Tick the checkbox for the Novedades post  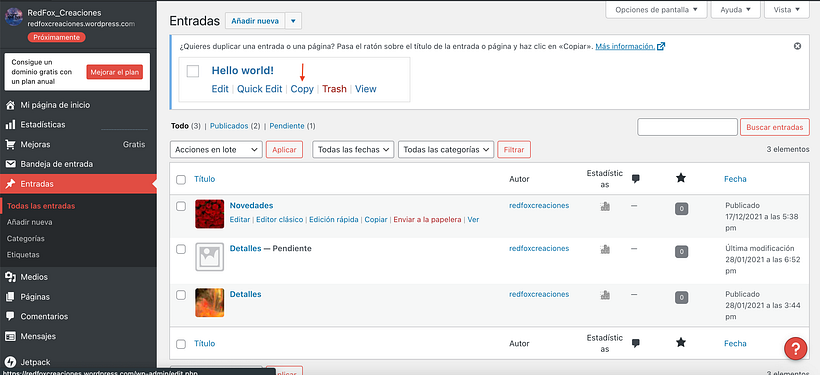pyautogui.click(x=181, y=206)
